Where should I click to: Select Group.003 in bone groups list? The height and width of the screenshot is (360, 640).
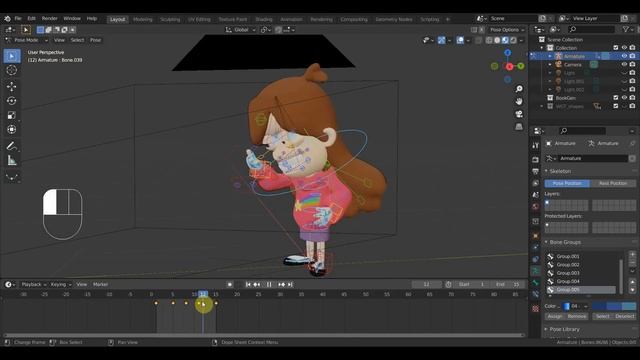tap(582, 273)
